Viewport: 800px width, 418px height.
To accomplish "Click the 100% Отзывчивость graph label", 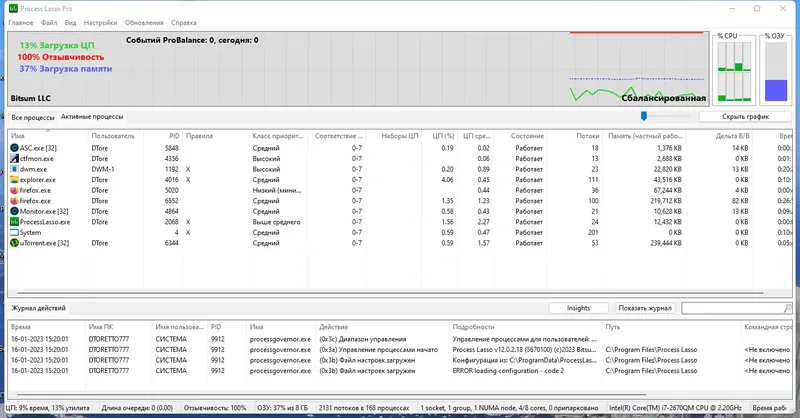I will tap(61, 57).
